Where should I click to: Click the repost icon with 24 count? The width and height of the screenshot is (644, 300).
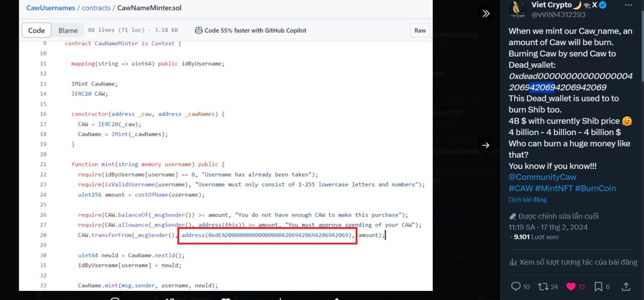[543, 286]
